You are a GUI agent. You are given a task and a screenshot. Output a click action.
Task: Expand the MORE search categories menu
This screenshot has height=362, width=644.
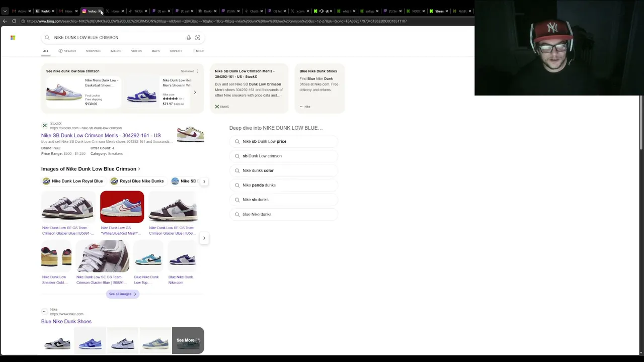point(199,51)
